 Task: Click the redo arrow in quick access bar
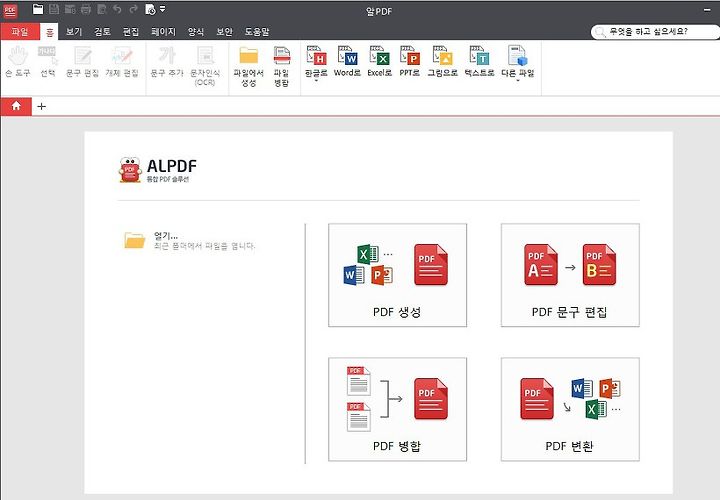[x=133, y=9]
